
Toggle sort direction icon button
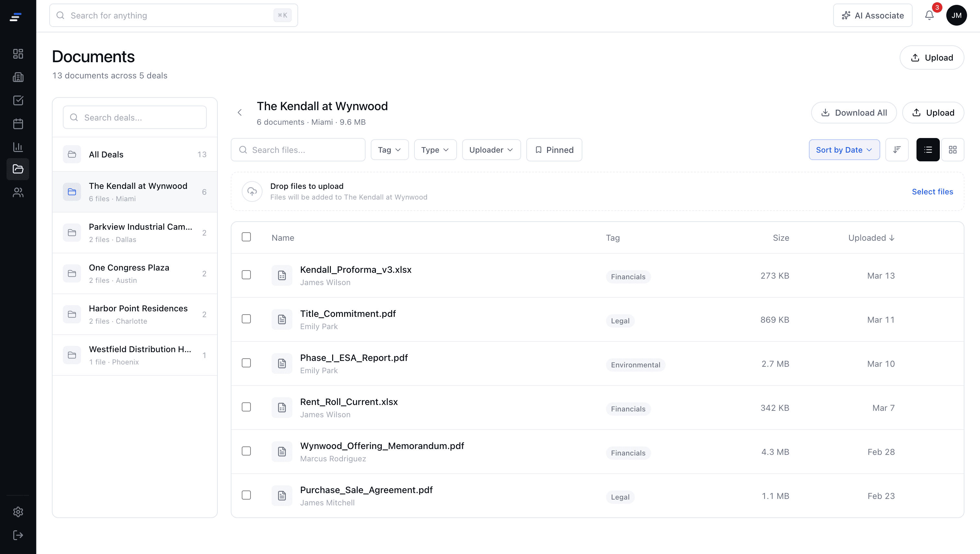point(897,150)
